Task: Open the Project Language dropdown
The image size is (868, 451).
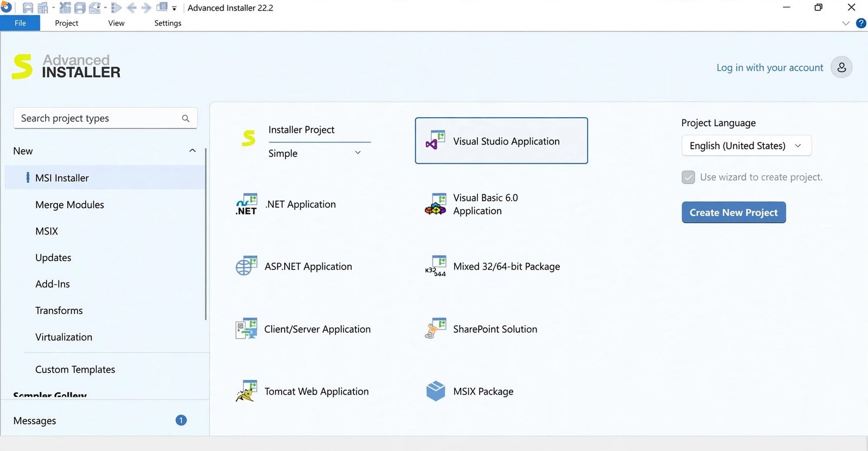Action: (746, 146)
